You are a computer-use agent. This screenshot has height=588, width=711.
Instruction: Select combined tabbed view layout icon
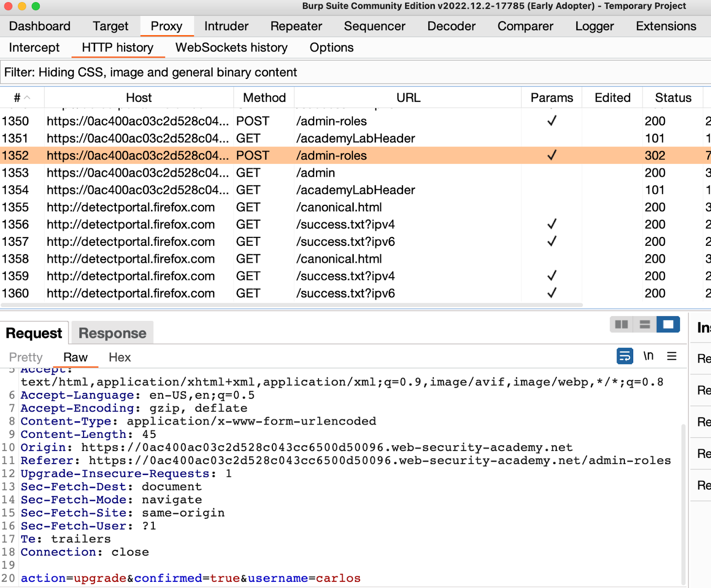[668, 324]
